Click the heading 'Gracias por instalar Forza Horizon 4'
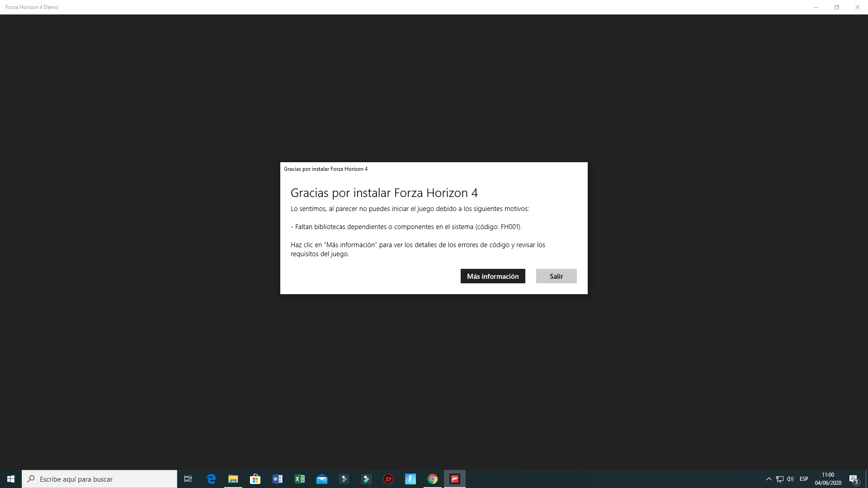Image resolution: width=868 pixels, height=488 pixels. [x=384, y=193]
